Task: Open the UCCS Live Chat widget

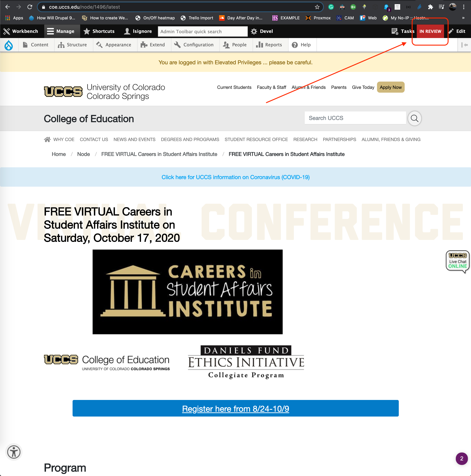Action: pos(458,262)
